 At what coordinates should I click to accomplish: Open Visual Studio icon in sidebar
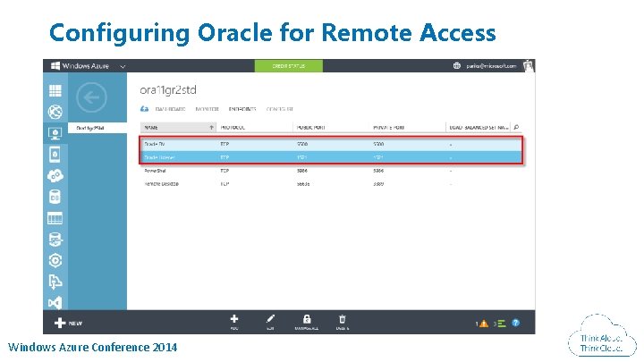[x=55, y=303]
